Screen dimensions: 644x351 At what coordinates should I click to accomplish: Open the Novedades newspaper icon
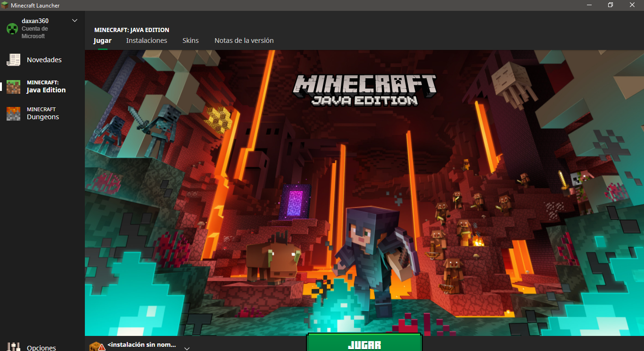(x=13, y=60)
